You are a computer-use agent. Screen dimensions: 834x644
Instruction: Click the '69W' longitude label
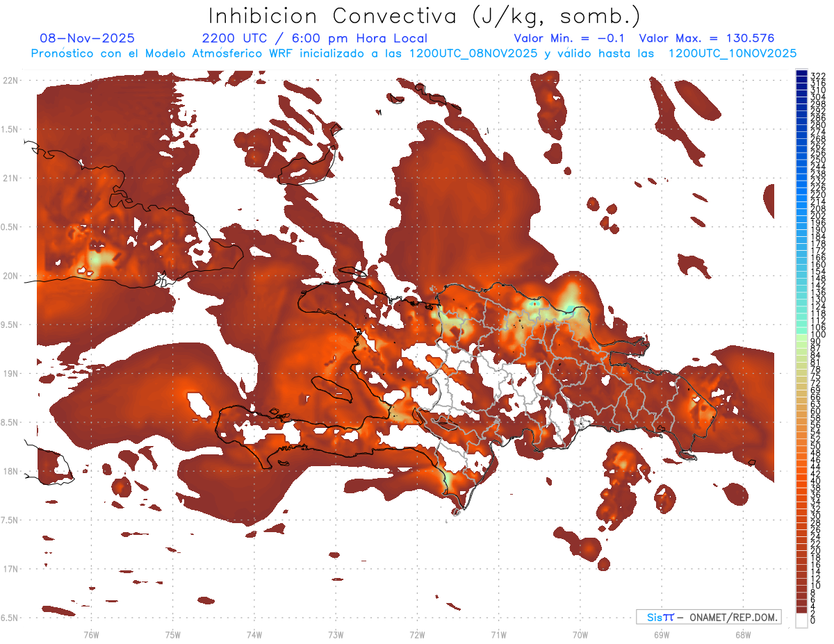662,635
